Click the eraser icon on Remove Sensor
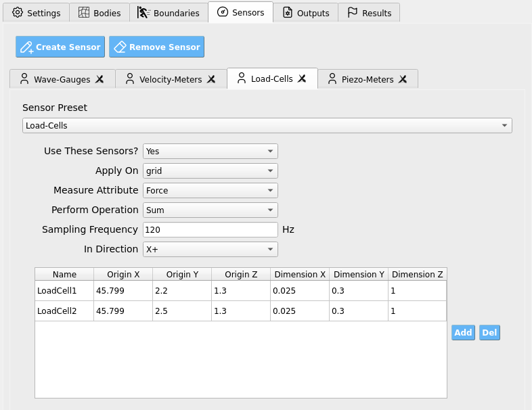 tap(120, 47)
